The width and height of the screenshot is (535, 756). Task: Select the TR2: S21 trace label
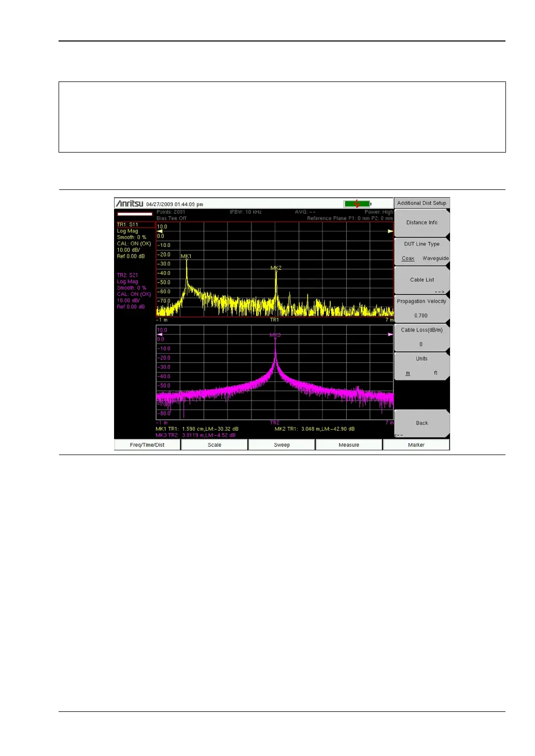click(x=128, y=276)
